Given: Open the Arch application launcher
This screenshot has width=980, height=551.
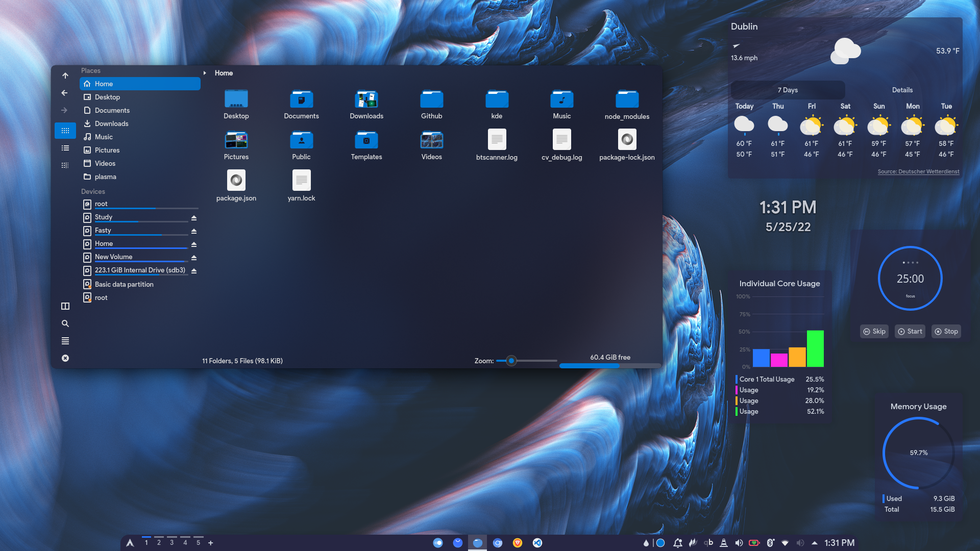Looking at the screenshot, I should [x=130, y=543].
